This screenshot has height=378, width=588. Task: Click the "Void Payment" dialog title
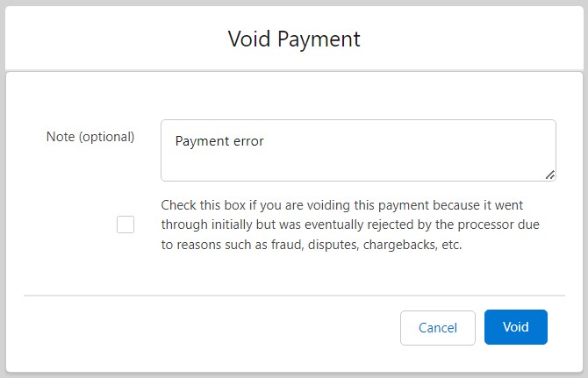(x=294, y=39)
